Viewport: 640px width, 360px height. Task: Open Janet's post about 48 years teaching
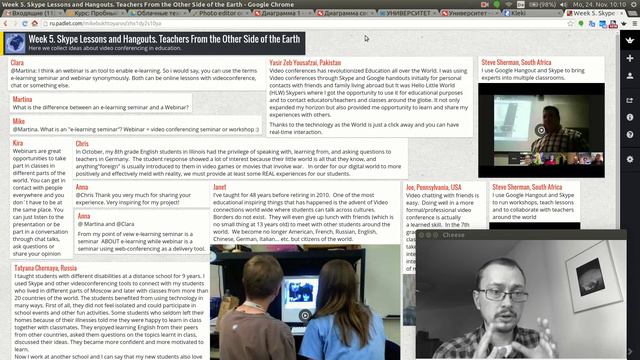pos(305,213)
